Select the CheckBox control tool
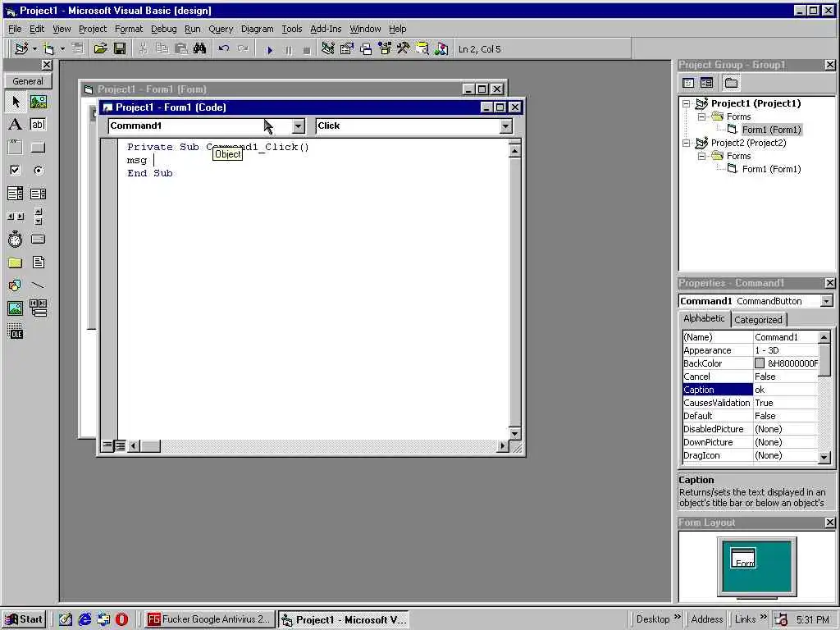The width and height of the screenshot is (840, 630). tap(16, 171)
